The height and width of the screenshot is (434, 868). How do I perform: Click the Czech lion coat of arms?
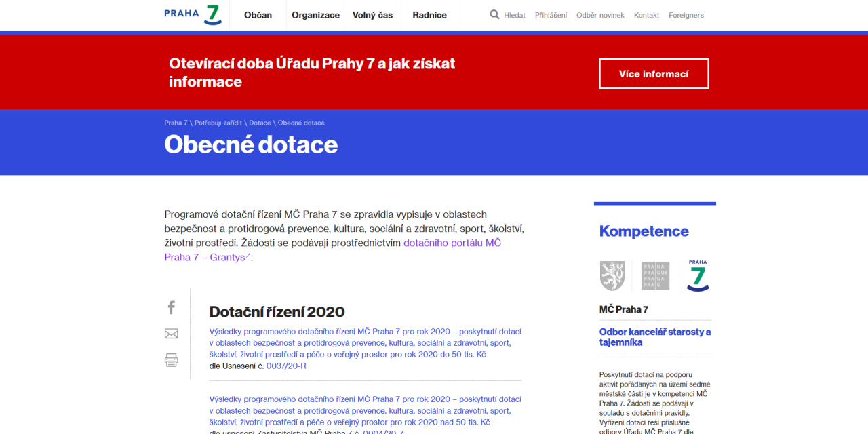pyautogui.click(x=612, y=276)
